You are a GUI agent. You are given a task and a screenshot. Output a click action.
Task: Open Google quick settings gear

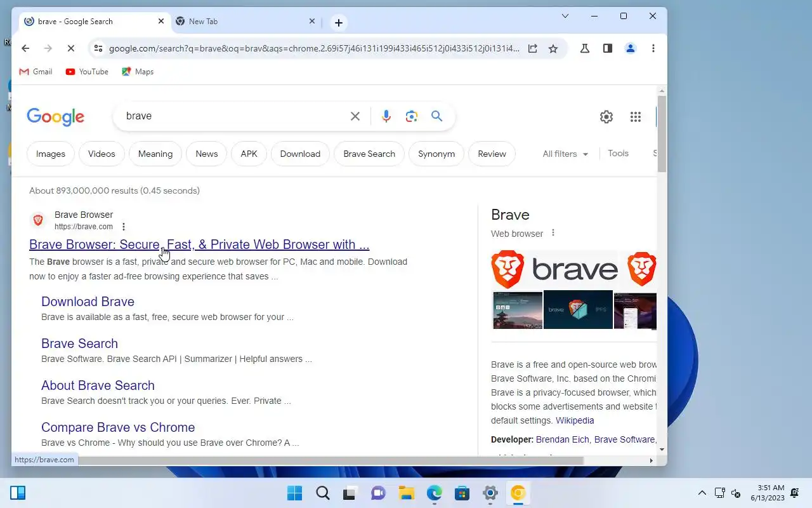606,116
